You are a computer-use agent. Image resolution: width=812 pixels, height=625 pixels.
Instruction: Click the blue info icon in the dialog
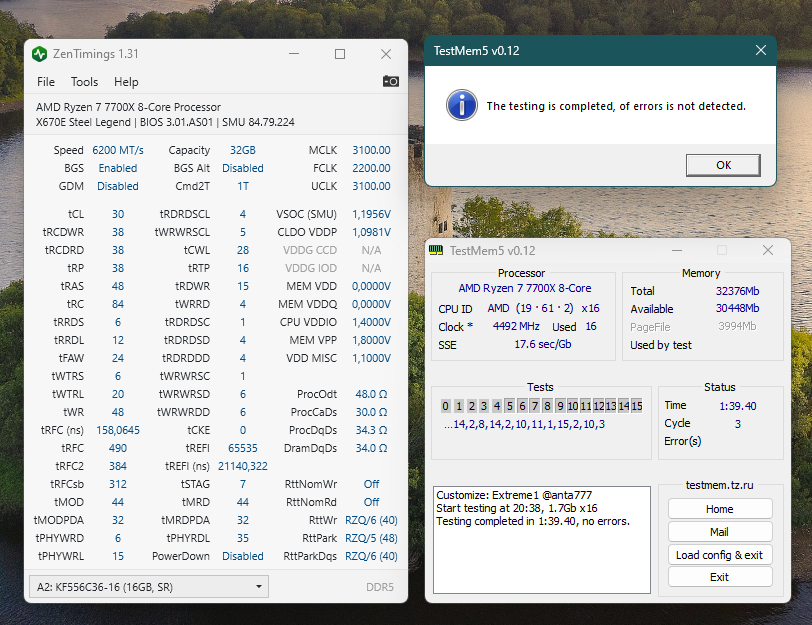tap(461, 105)
